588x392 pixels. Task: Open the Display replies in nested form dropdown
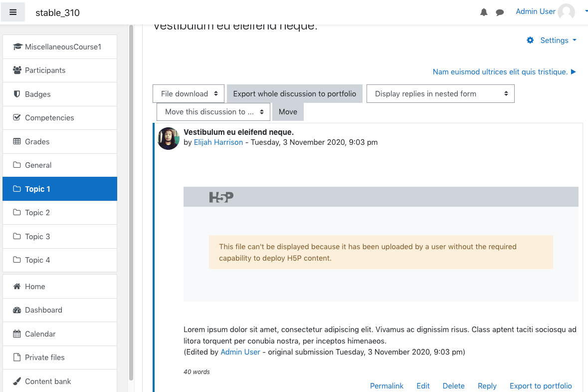point(440,94)
